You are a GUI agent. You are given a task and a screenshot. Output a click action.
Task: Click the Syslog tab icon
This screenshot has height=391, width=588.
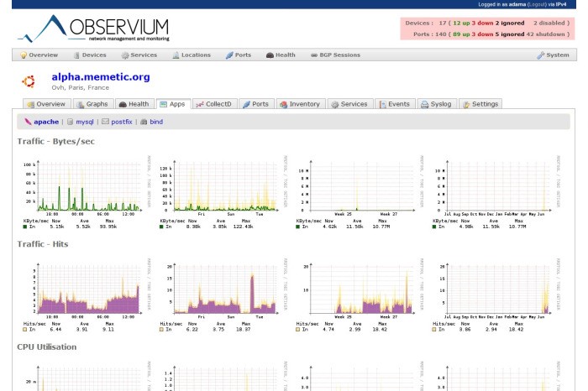[425, 105]
